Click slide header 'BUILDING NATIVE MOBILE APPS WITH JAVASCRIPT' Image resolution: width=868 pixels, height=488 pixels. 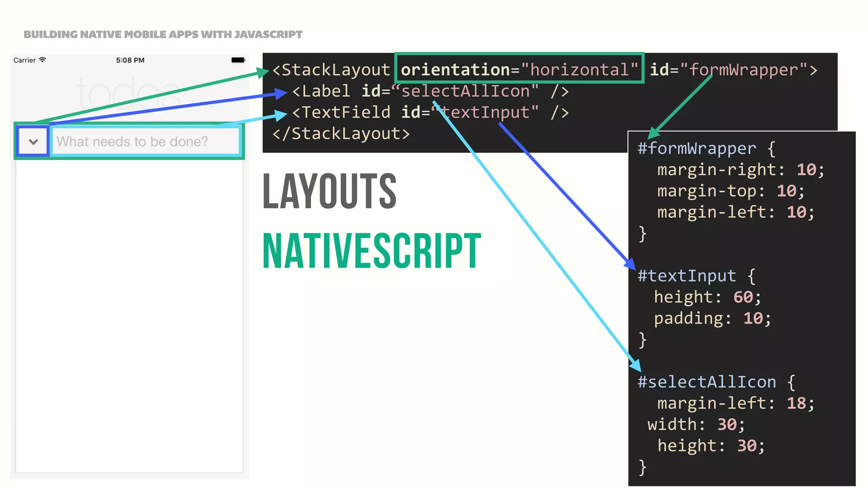163,34
